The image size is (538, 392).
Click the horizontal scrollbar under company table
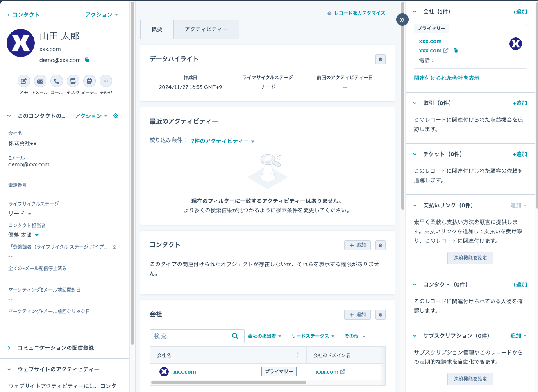(229, 383)
